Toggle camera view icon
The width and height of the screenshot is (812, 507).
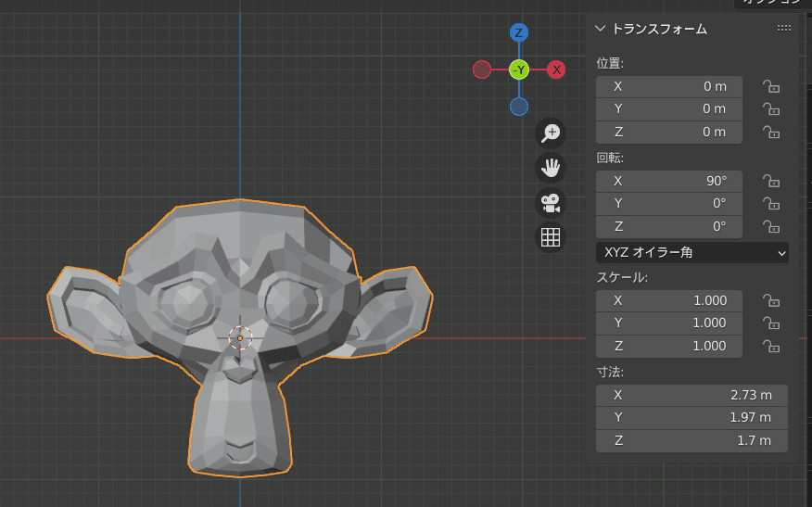click(551, 202)
